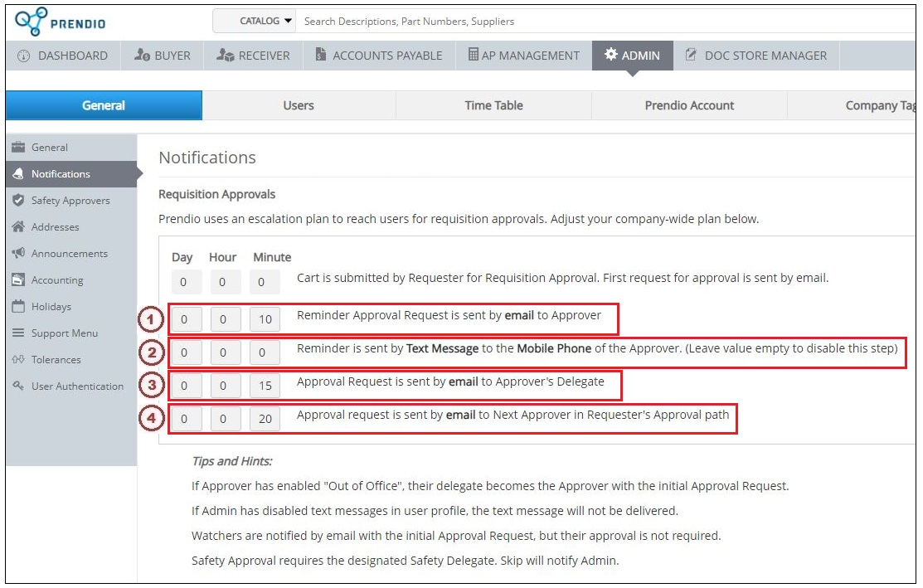
Task: Open the Time Table tab
Action: 493,105
